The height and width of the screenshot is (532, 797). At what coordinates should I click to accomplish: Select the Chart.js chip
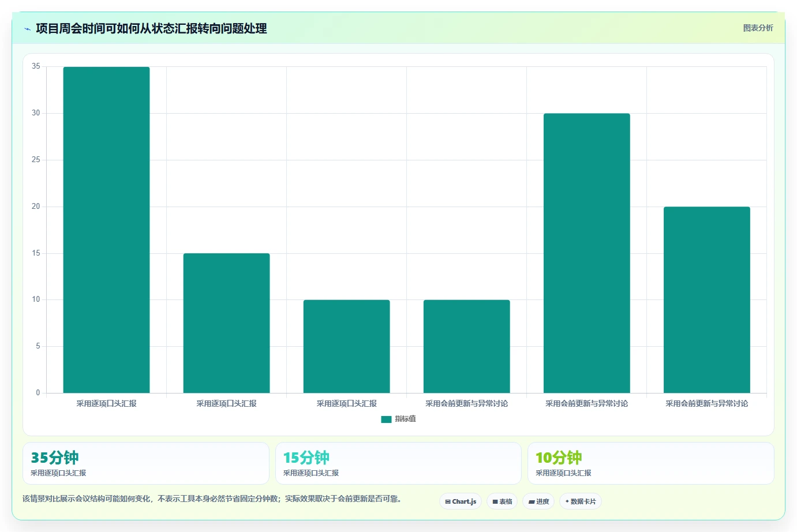tap(461, 501)
